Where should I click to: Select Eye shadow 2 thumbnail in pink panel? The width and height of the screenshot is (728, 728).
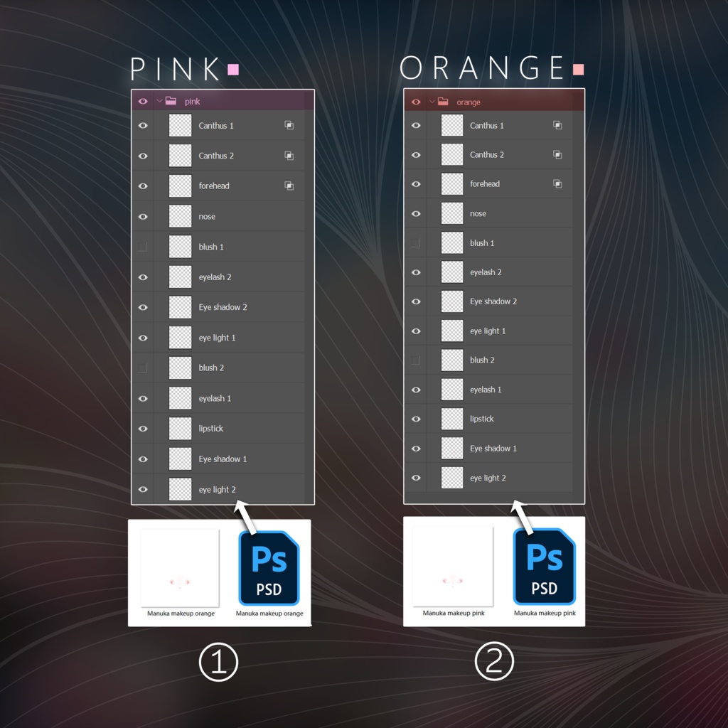(x=180, y=307)
